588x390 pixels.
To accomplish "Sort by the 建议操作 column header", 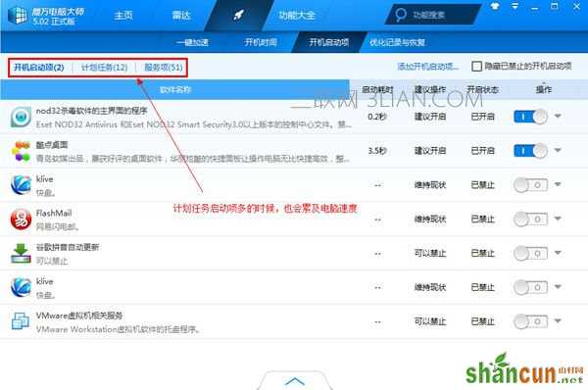I will (430, 89).
